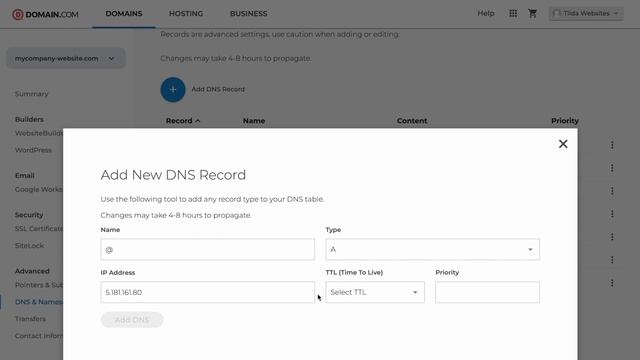Open the Tilda Websites account menu
This screenshot has height=360, width=640.
pyautogui.click(x=586, y=13)
